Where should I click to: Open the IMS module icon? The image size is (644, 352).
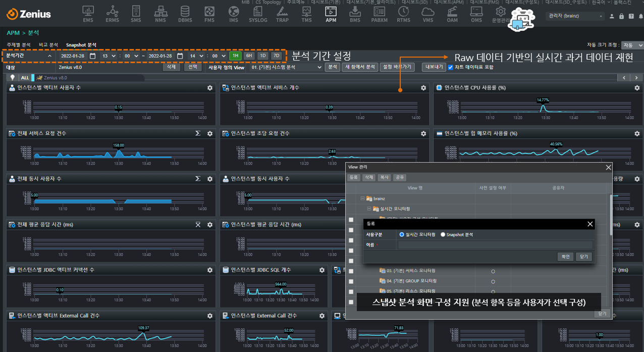(x=233, y=14)
